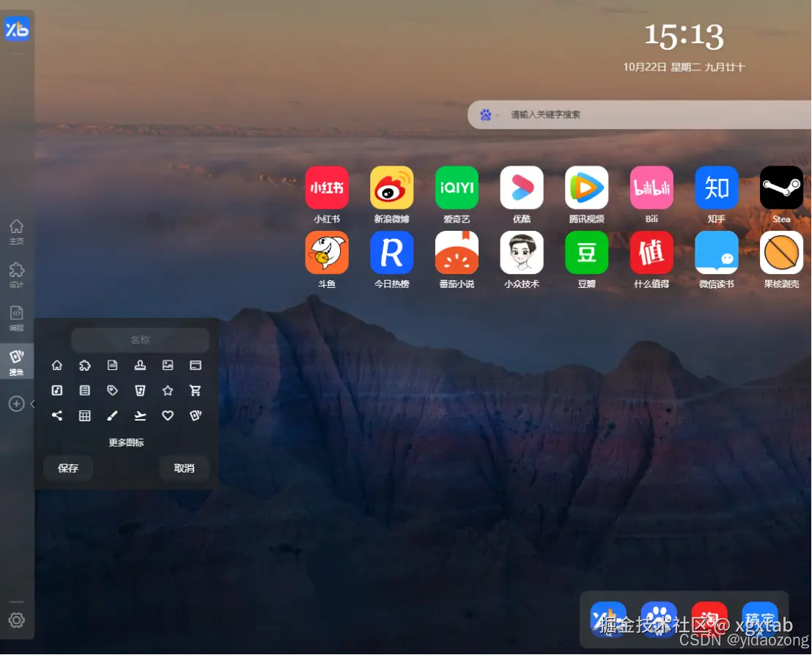Choose the airplane landing icon in picker

[140, 415]
